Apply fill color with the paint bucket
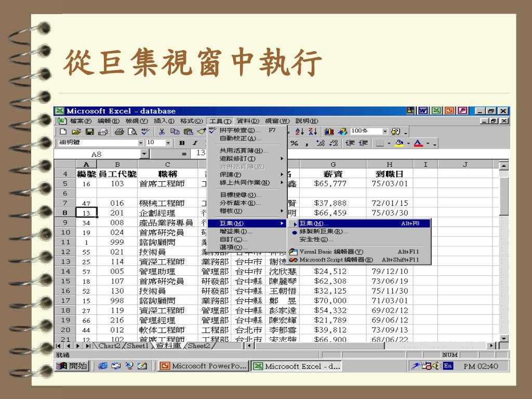 400,143
